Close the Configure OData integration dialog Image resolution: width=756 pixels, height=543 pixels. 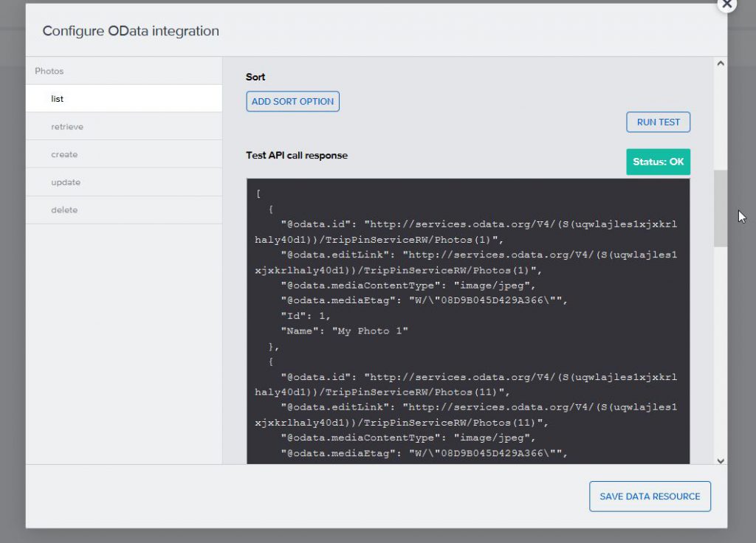click(x=726, y=4)
